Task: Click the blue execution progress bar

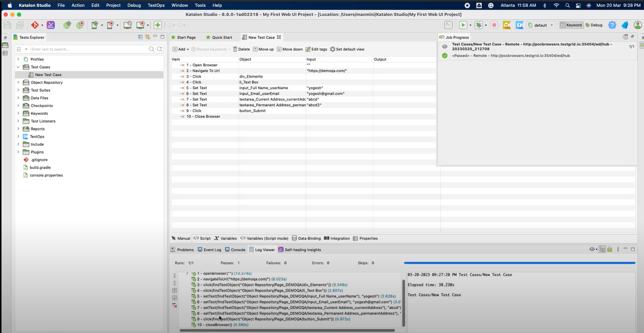Action: [519, 263]
